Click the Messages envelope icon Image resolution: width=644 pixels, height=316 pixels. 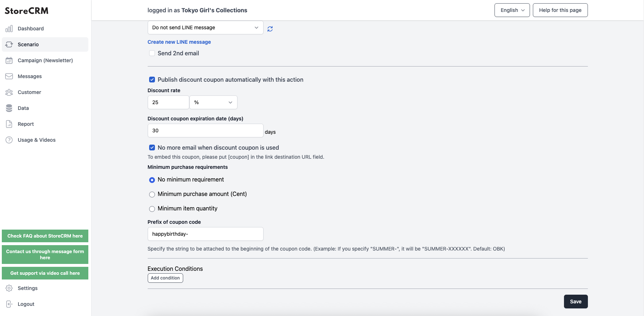[x=9, y=76]
